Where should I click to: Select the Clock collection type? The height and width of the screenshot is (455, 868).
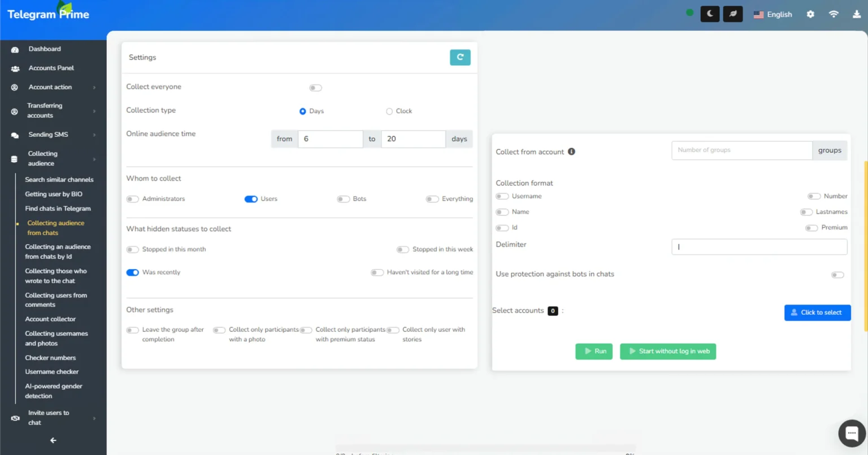click(x=389, y=111)
